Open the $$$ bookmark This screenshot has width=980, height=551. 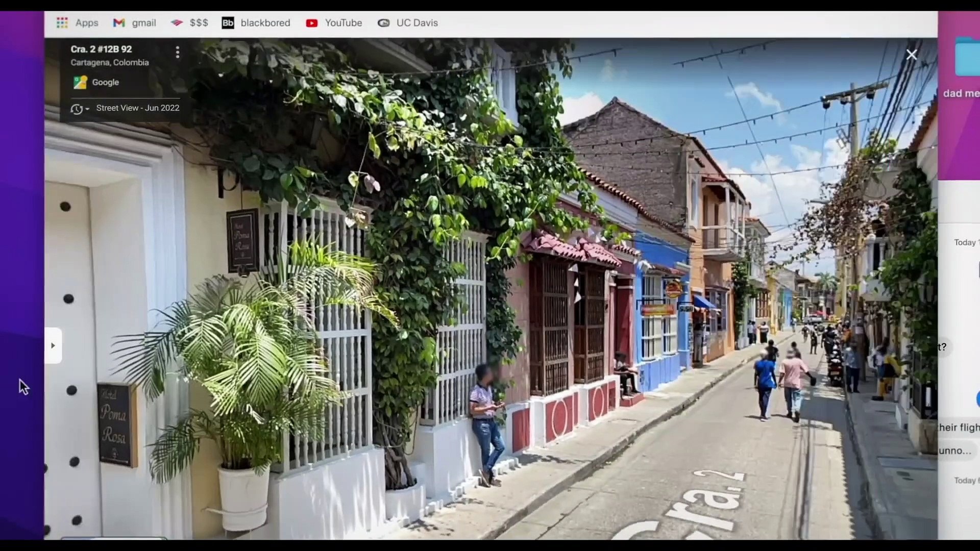[189, 23]
